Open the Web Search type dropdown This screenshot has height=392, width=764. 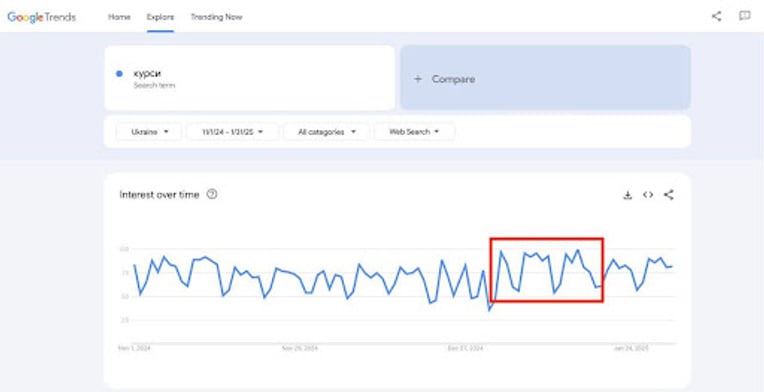[x=414, y=132]
